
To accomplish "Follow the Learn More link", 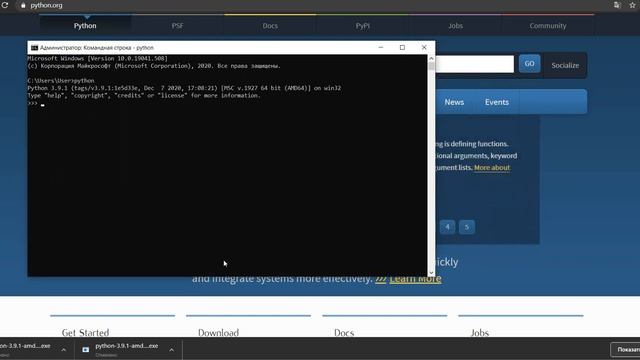I will 415,279.
